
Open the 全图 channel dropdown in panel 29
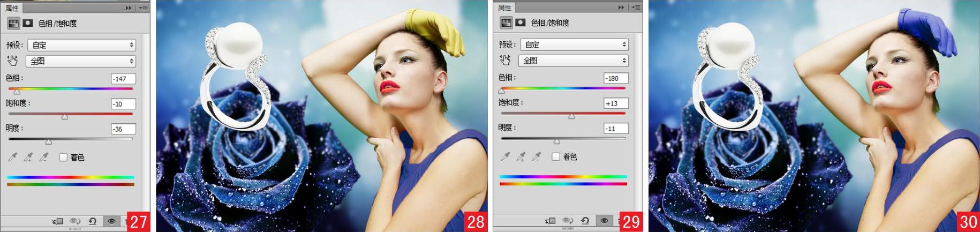(x=574, y=61)
